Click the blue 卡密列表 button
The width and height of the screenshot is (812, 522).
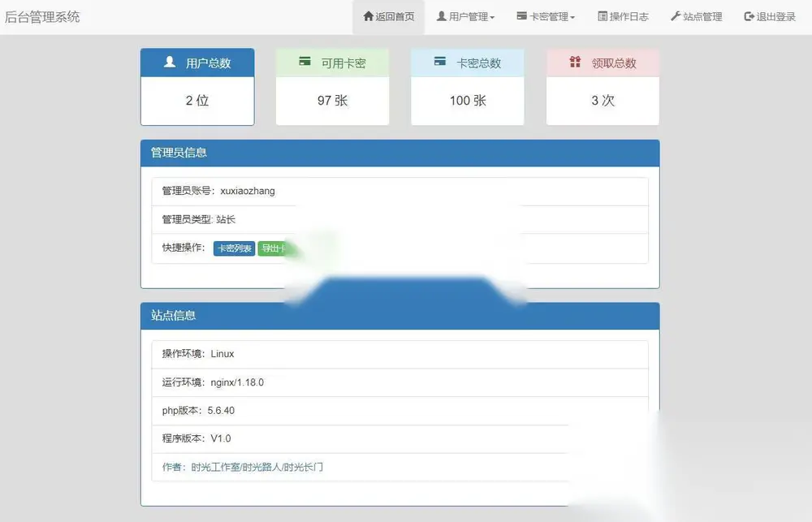pos(234,248)
